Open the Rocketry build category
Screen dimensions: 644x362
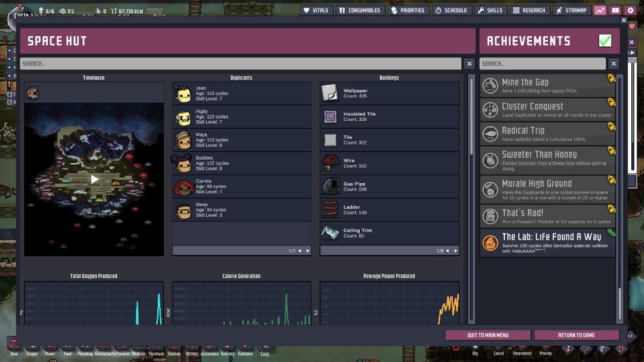point(227,350)
